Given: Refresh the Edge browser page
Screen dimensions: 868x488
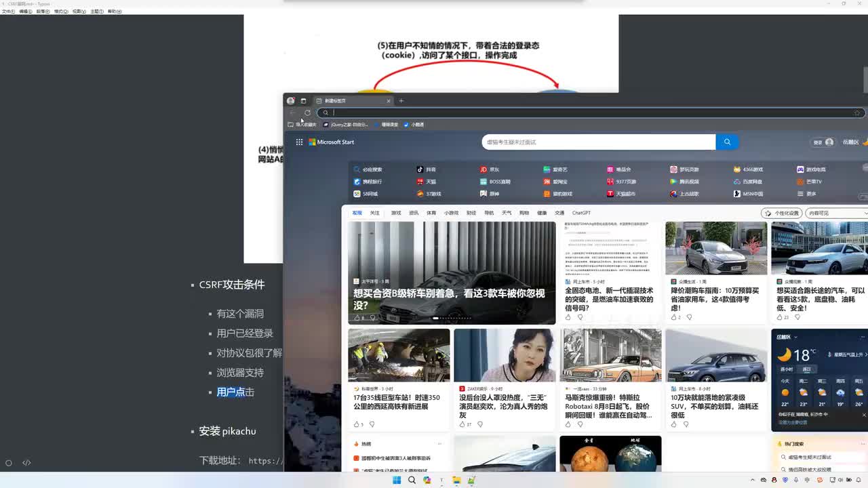Looking at the screenshot, I should [x=307, y=113].
